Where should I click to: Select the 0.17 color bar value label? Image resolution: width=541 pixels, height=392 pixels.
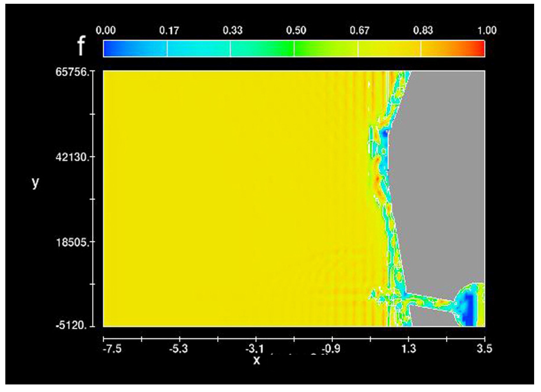169,31
